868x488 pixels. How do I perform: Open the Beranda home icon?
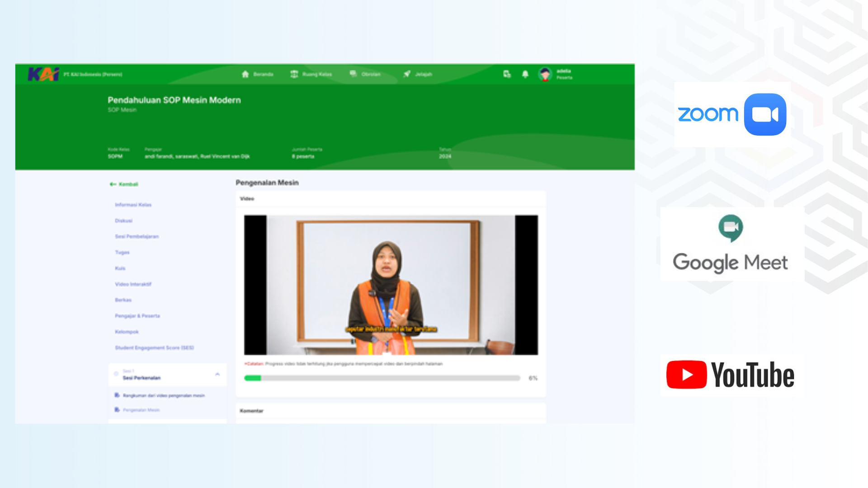point(246,74)
